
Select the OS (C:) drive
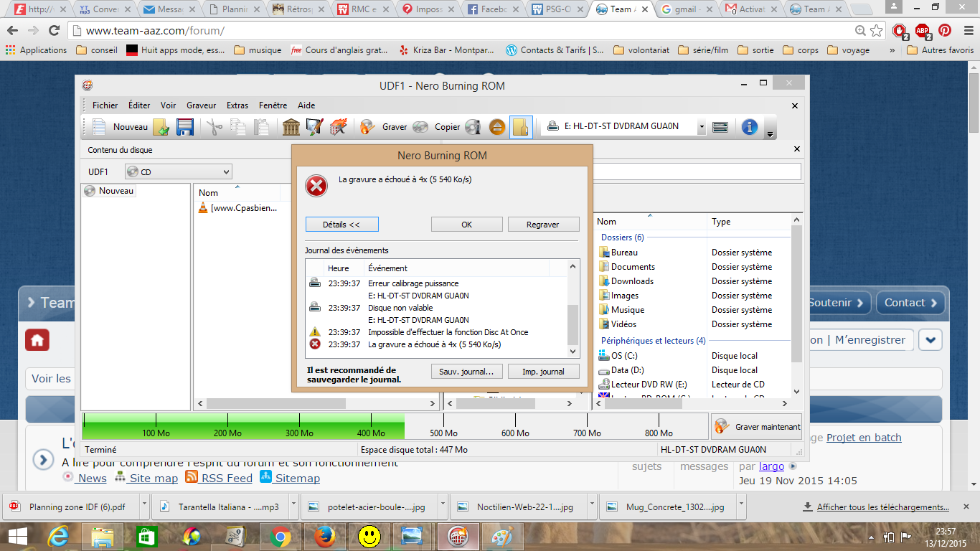(618, 356)
